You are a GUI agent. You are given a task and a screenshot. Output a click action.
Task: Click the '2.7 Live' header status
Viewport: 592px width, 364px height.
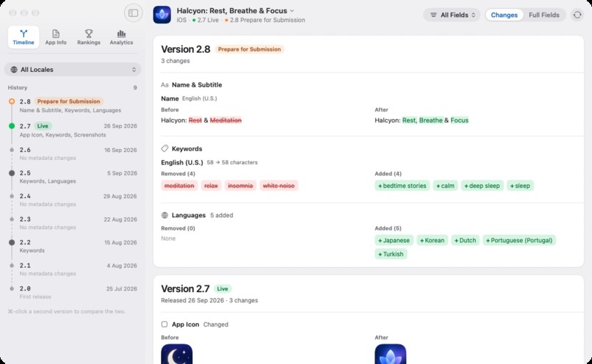pyautogui.click(x=206, y=20)
